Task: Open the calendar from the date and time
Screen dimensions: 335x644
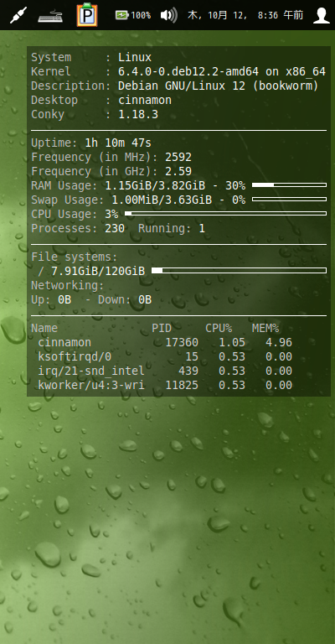Action: 245,16
